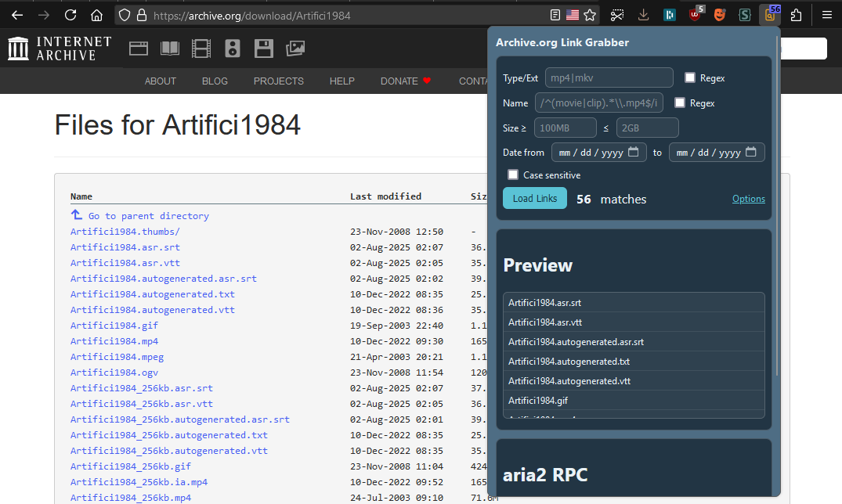Open the Software floppy disk icon

click(264, 49)
